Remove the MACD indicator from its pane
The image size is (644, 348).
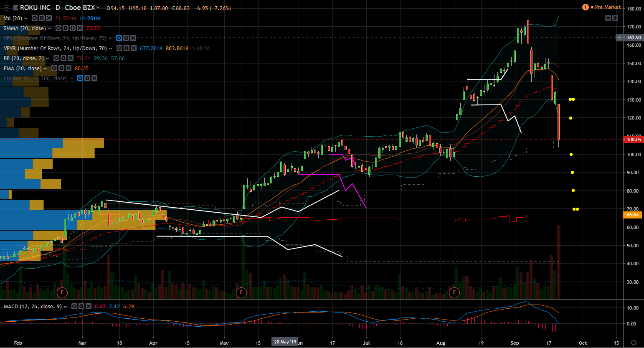coord(88,307)
